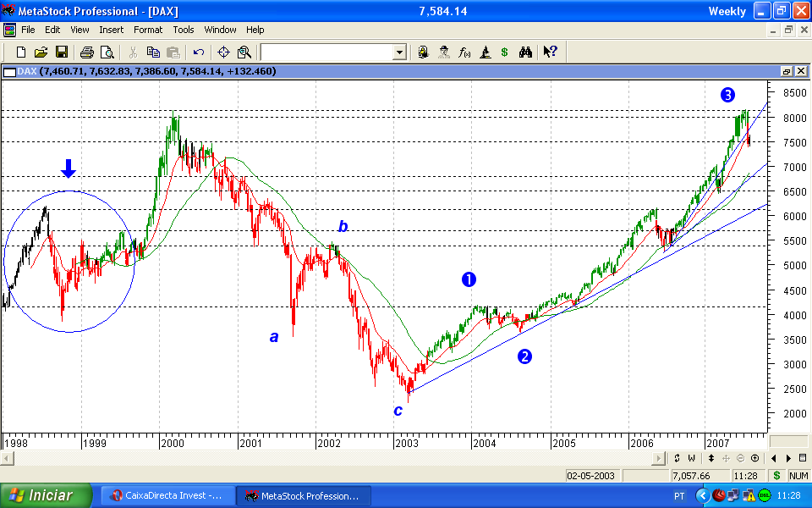Click the vertical rescale Y-axis arrows icon
Viewport: 812px width, 508px height.
(711, 458)
